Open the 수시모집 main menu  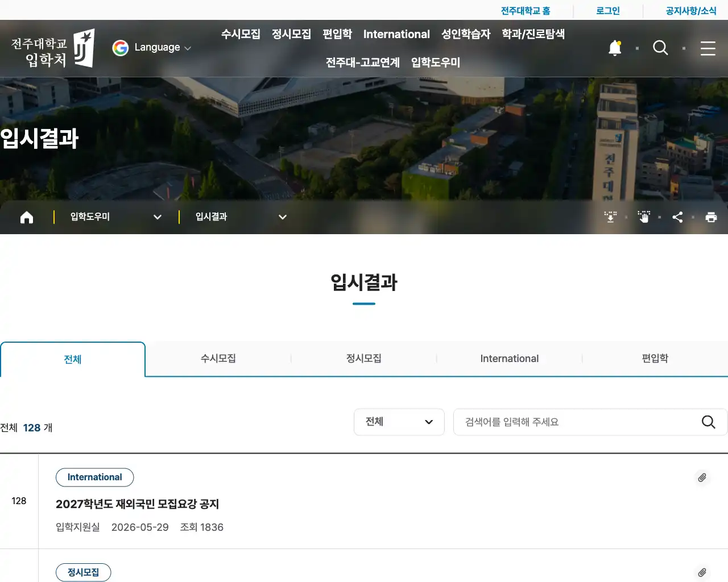(241, 34)
